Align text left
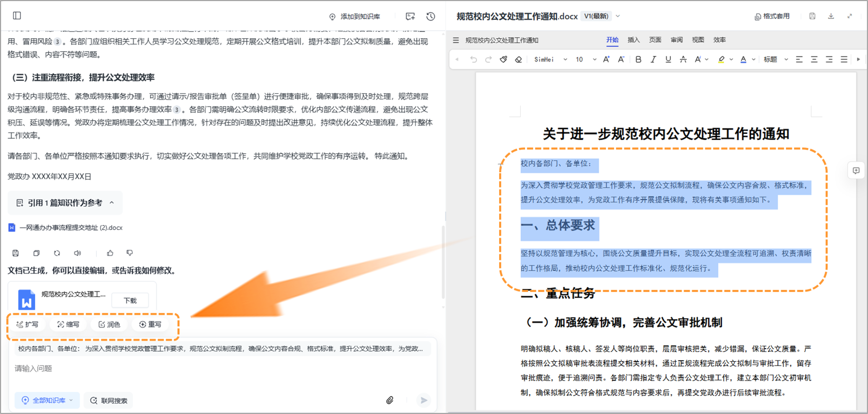Viewport: 868px width, 414px height. point(799,59)
